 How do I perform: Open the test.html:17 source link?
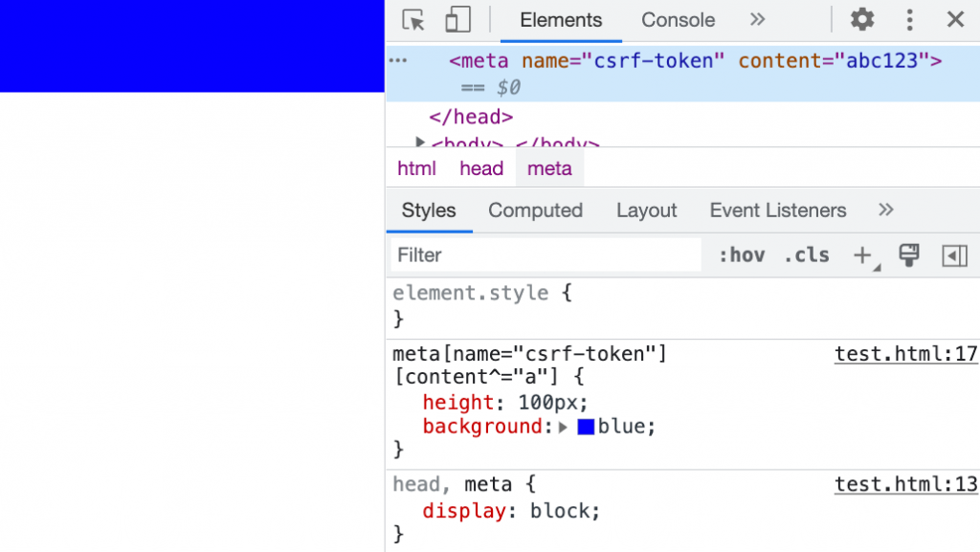click(x=905, y=354)
